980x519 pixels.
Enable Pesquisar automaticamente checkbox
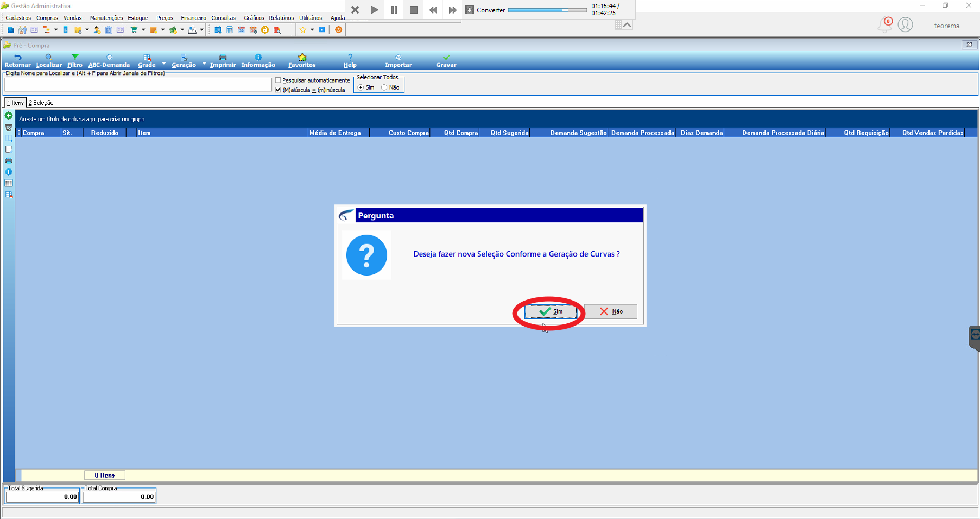pyautogui.click(x=278, y=80)
